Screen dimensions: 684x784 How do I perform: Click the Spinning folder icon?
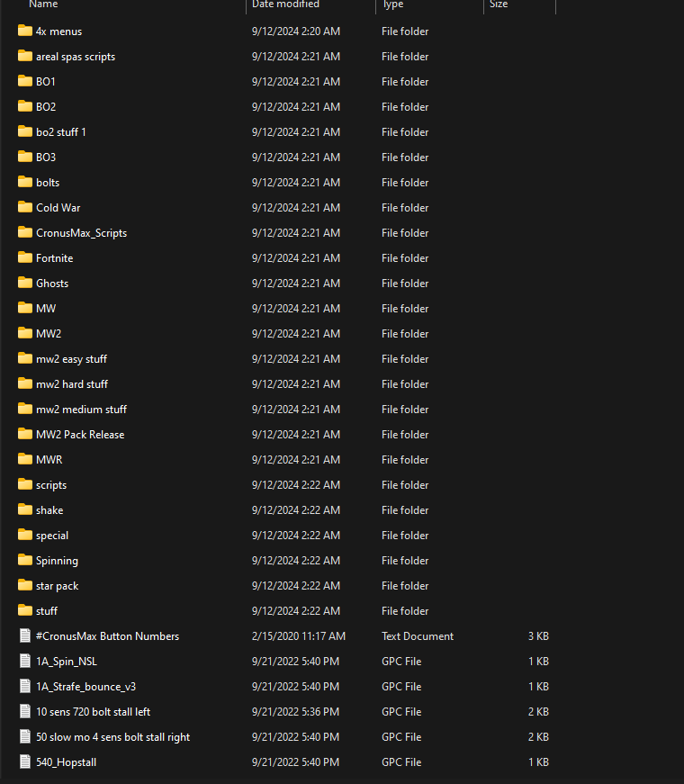(x=25, y=560)
